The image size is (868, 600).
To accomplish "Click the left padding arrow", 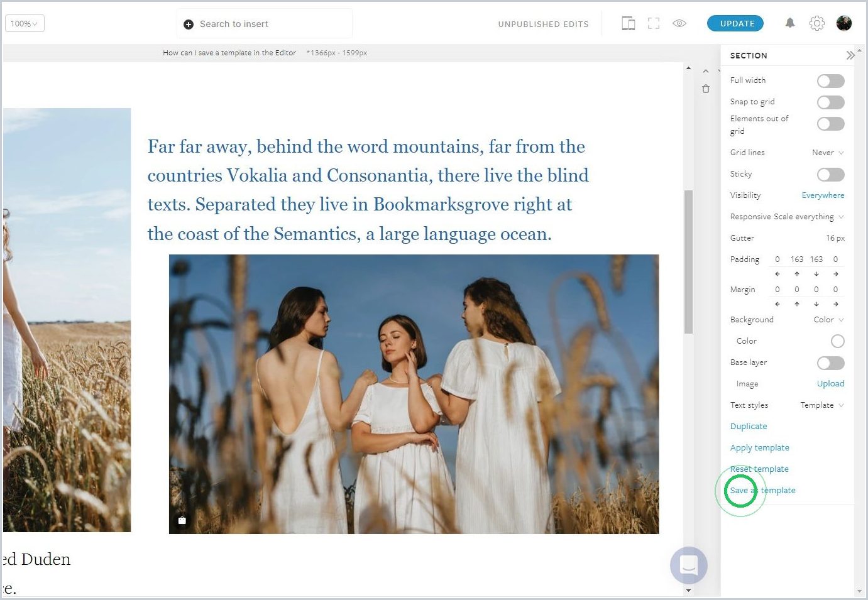I will 777,274.
